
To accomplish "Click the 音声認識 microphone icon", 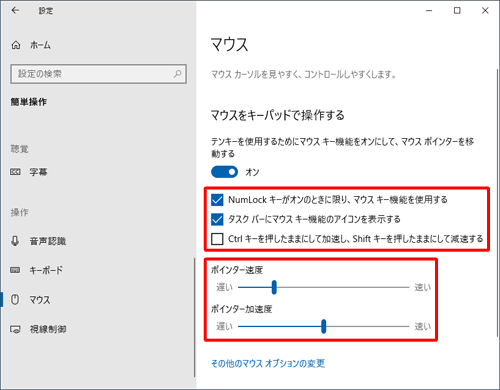I will 15,241.
